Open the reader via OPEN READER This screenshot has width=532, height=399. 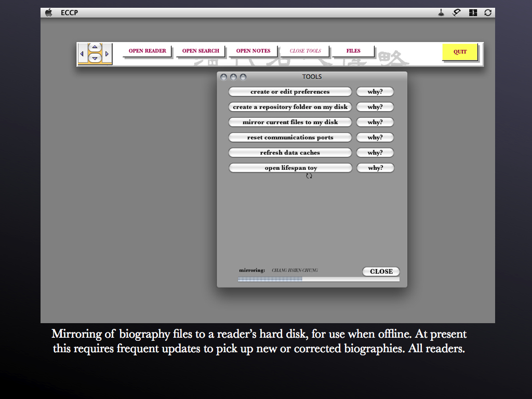pyautogui.click(x=147, y=51)
